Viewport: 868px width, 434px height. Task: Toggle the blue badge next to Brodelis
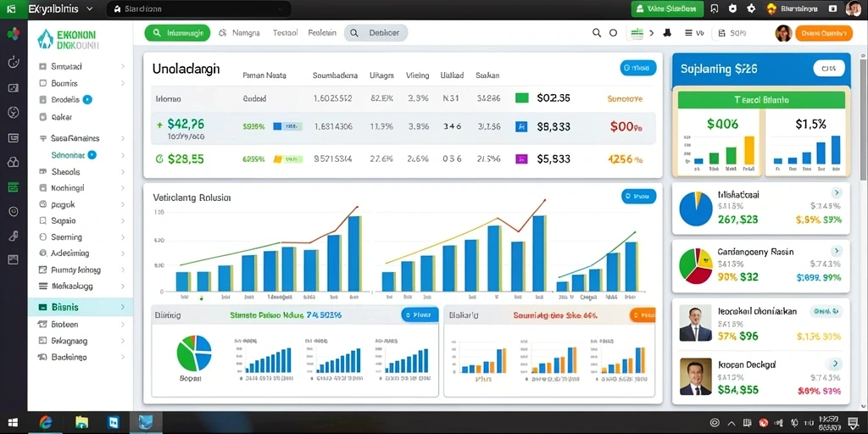point(87,100)
